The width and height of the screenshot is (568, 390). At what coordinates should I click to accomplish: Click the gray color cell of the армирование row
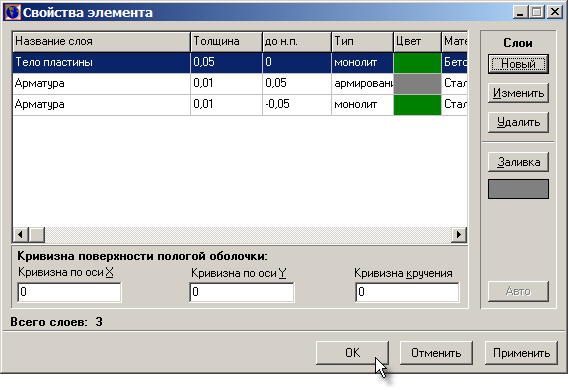pyautogui.click(x=417, y=84)
